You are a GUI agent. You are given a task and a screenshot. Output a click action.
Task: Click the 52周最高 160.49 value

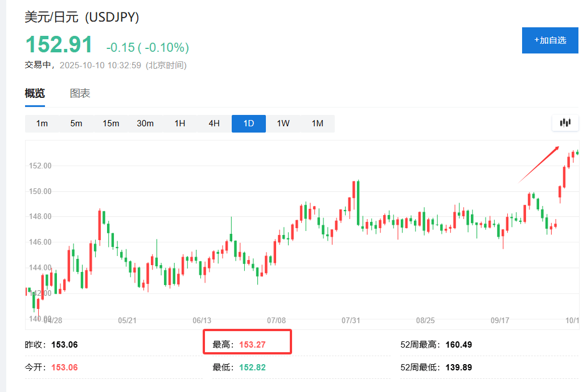click(x=458, y=345)
